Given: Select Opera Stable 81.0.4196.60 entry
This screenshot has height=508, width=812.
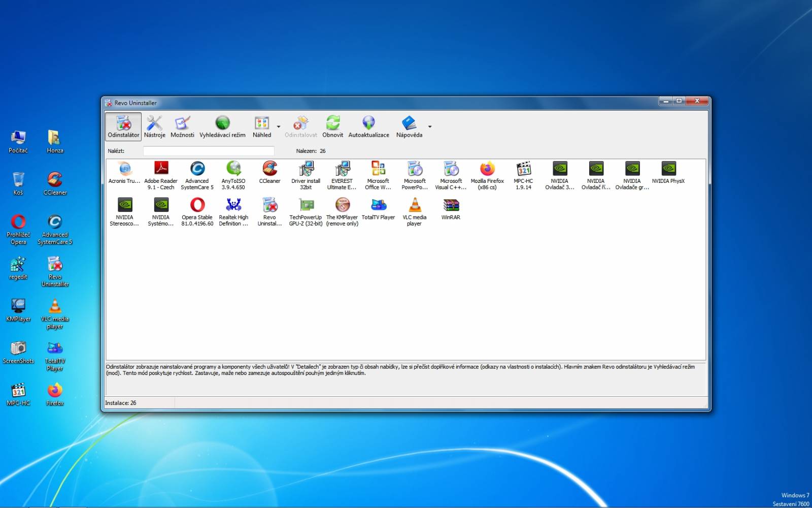Looking at the screenshot, I should pos(197,212).
